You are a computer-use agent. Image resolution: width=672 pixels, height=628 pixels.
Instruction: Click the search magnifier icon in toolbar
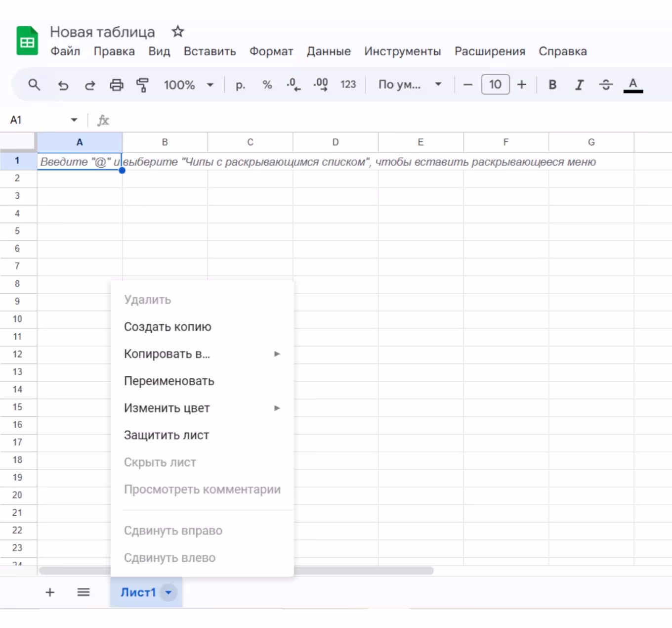(34, 85)
